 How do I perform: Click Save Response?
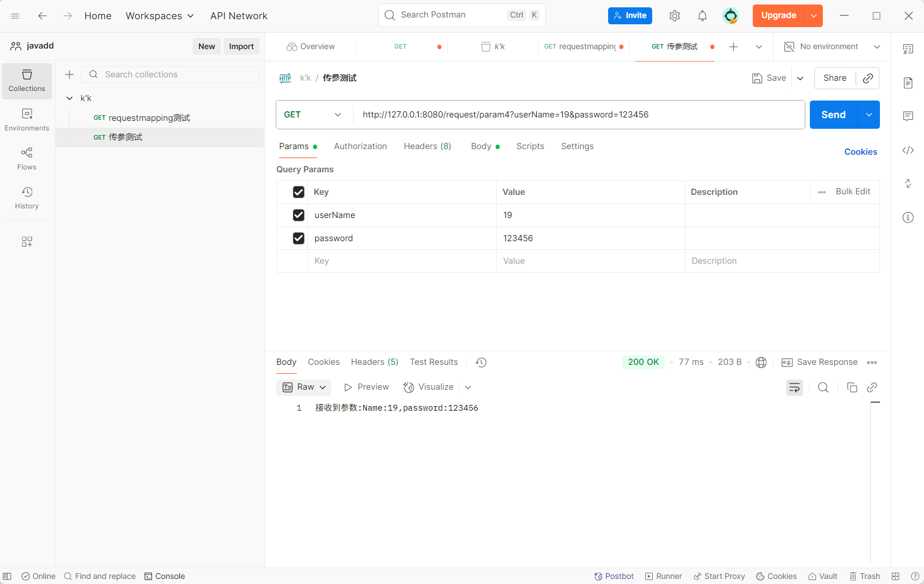point(820,363)
